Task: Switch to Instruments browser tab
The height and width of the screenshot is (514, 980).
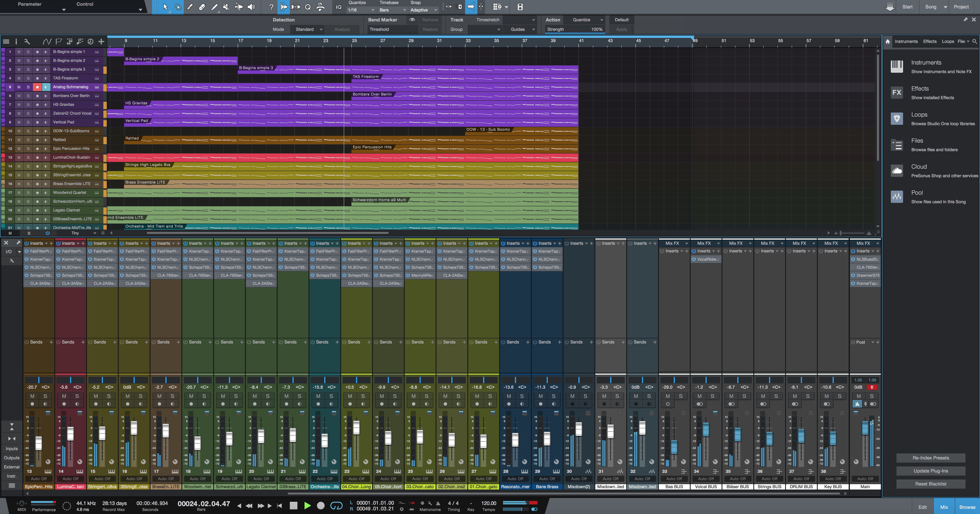Action: click(906, 42)
